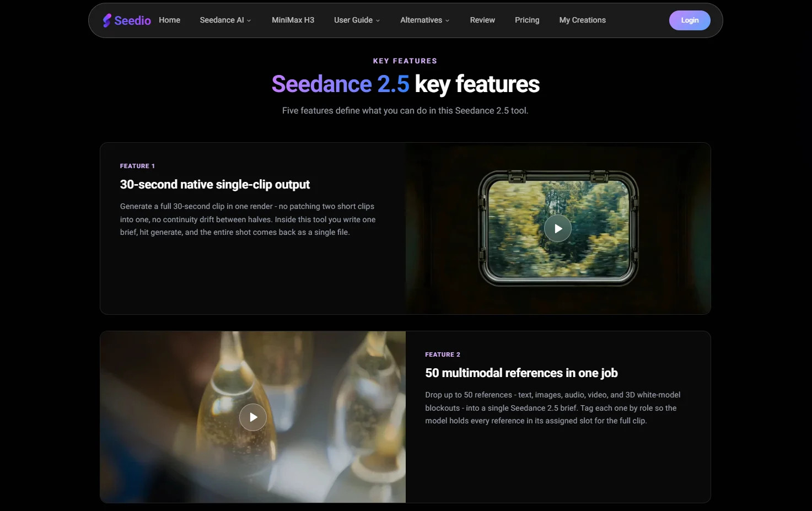Open the MiniMax H3 page
This screenshot has height=511, width=812.
293,20
